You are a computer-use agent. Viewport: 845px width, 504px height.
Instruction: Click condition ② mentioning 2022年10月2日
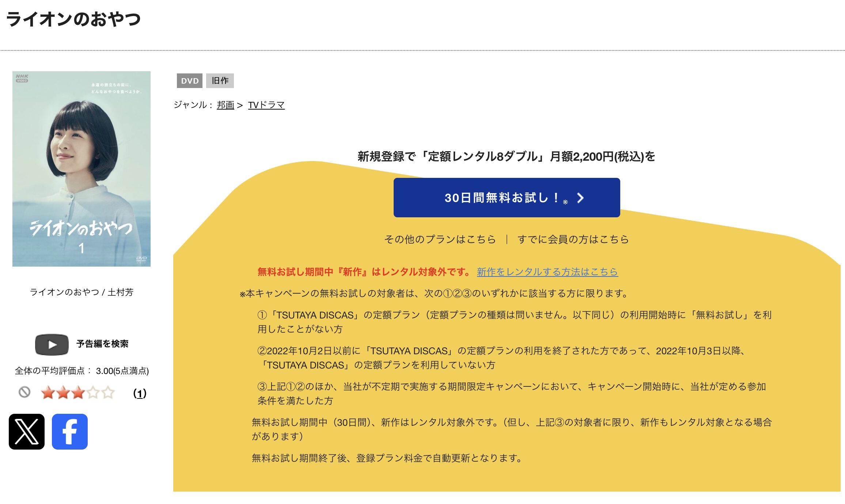click(x=501, y=358)
